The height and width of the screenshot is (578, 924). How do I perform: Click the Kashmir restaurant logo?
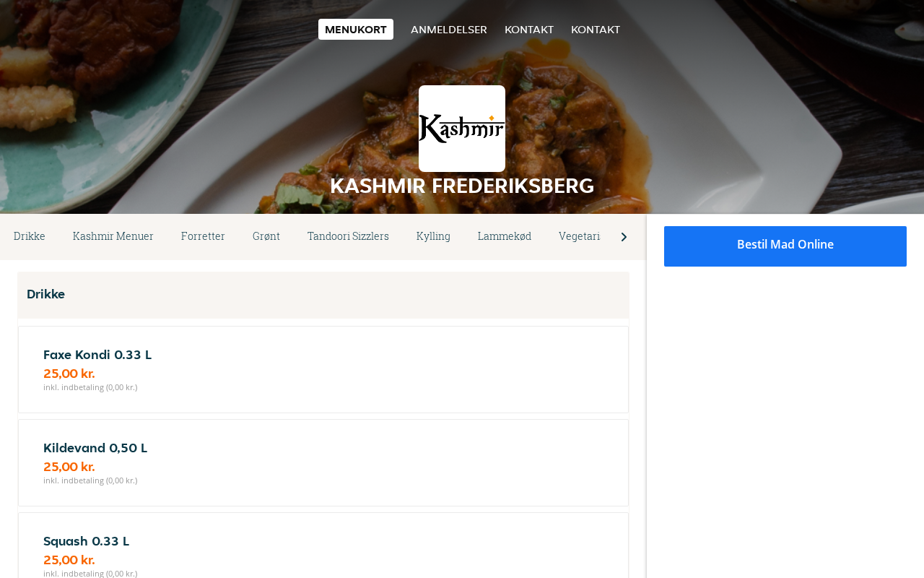point(462,129)
